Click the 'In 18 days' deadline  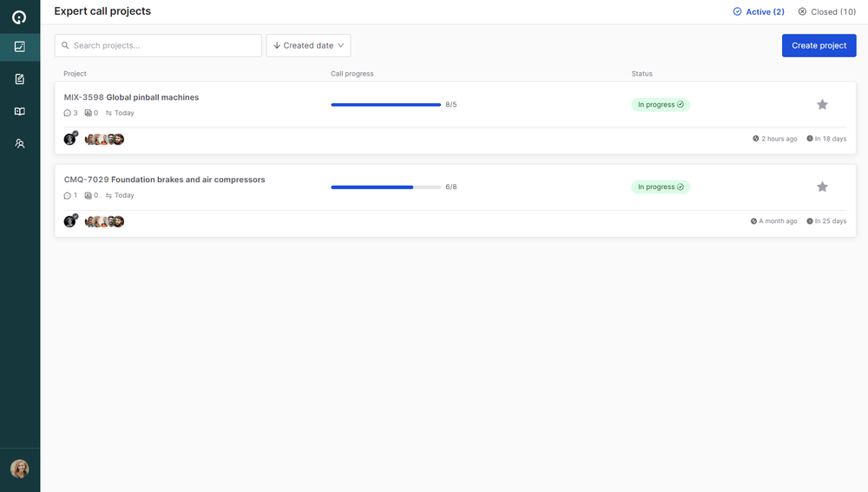coord(831,139)
